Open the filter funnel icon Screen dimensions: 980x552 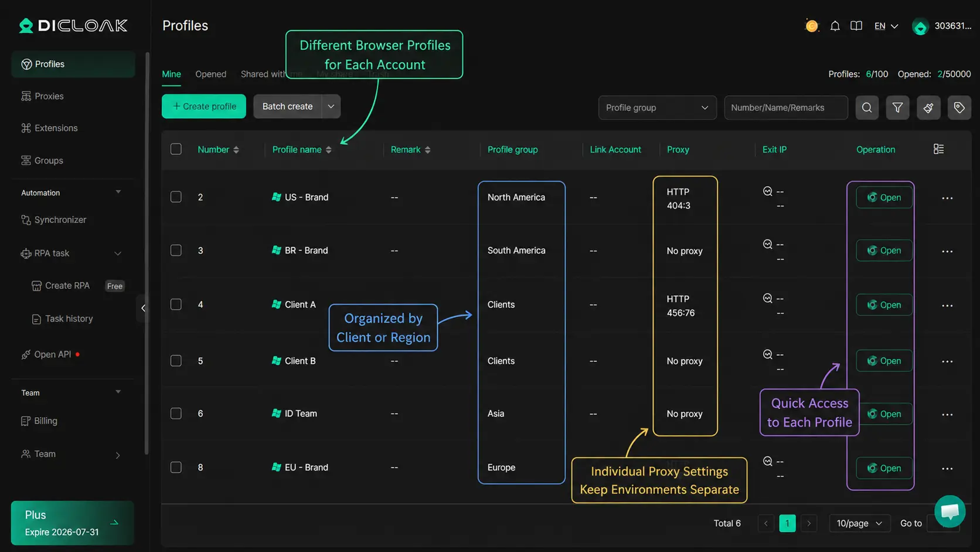point(897,107)
